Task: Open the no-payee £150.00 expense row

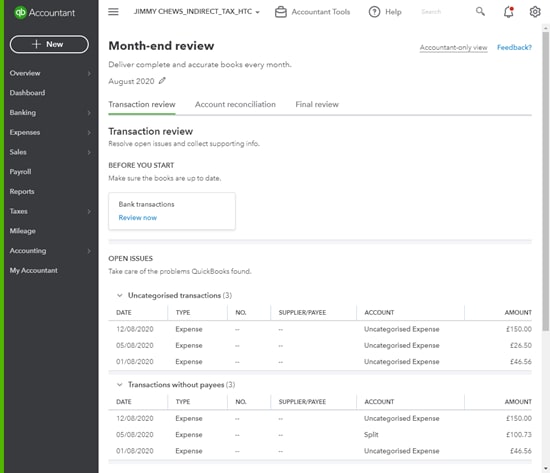Action: pos(320,418)
